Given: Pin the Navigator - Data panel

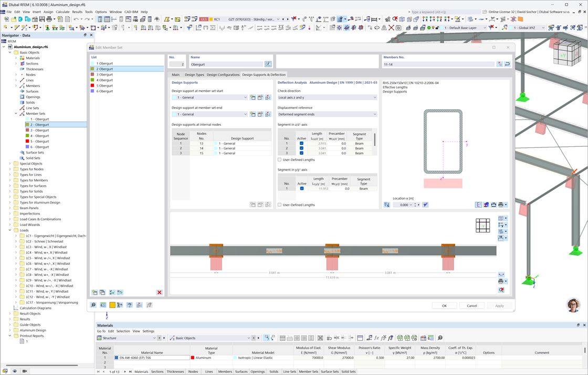Looking at the screenshot, I should (x=84, y=35).
